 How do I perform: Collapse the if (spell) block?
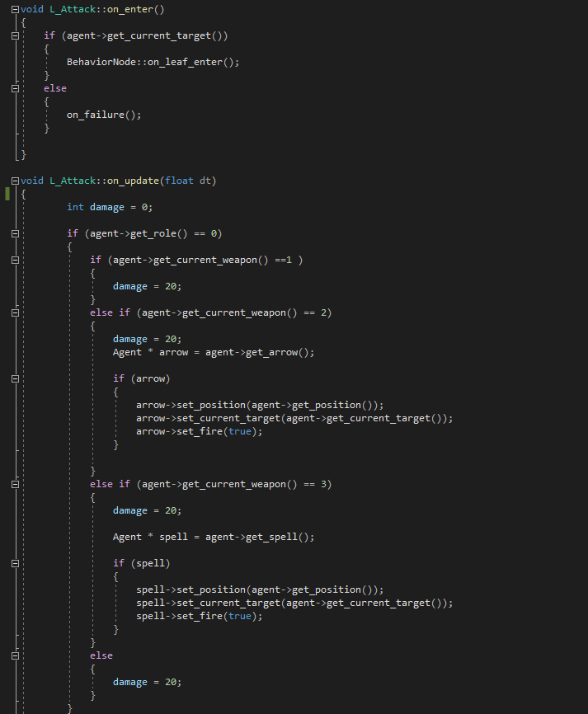point(15,564)
